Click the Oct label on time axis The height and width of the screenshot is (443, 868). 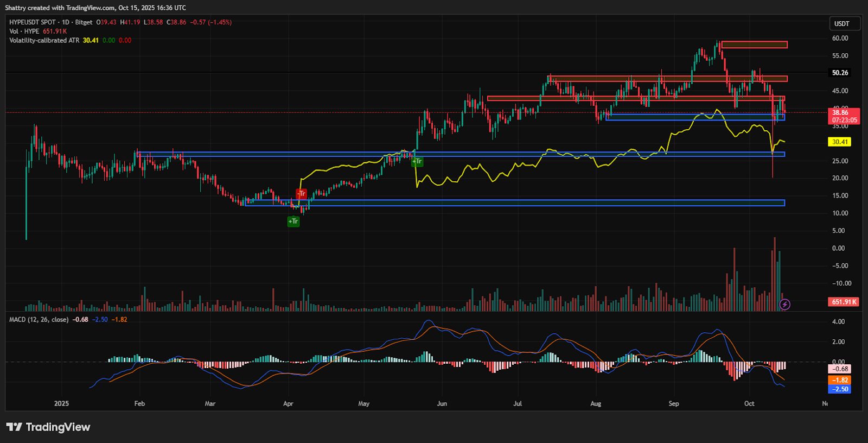(749, 404)
